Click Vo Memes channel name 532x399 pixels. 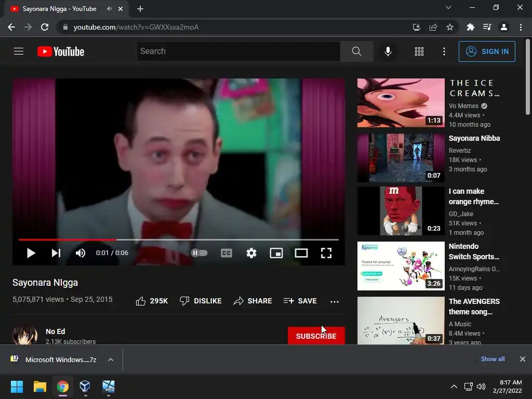[x=463, y=106]
